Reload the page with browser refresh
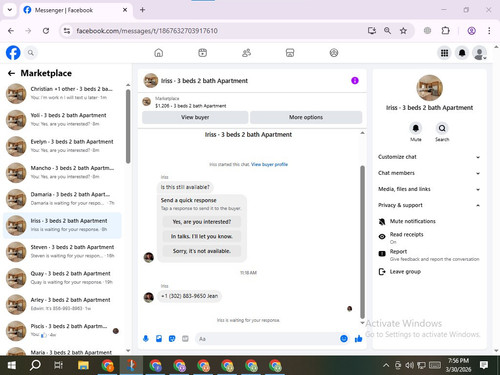This screenshot has width=500, height=375. pyautogui.click(x=46, y=31)
